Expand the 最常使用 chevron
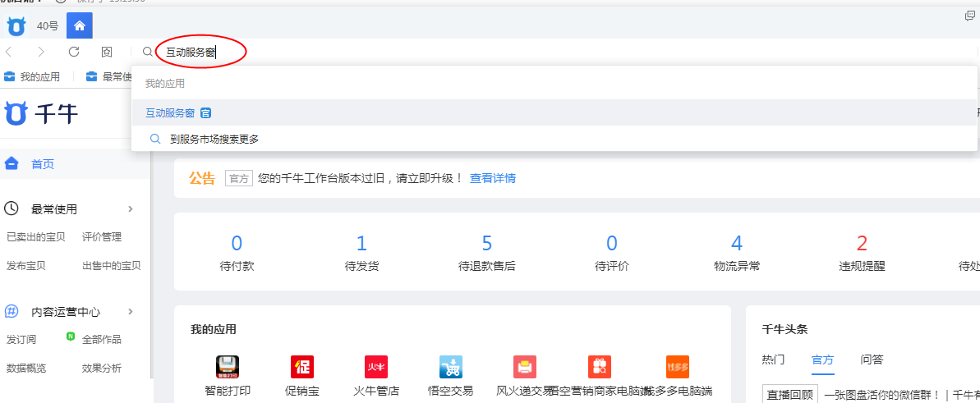Image resolution: width=980 pixels, height=403 pixels. tap(131, 208)
